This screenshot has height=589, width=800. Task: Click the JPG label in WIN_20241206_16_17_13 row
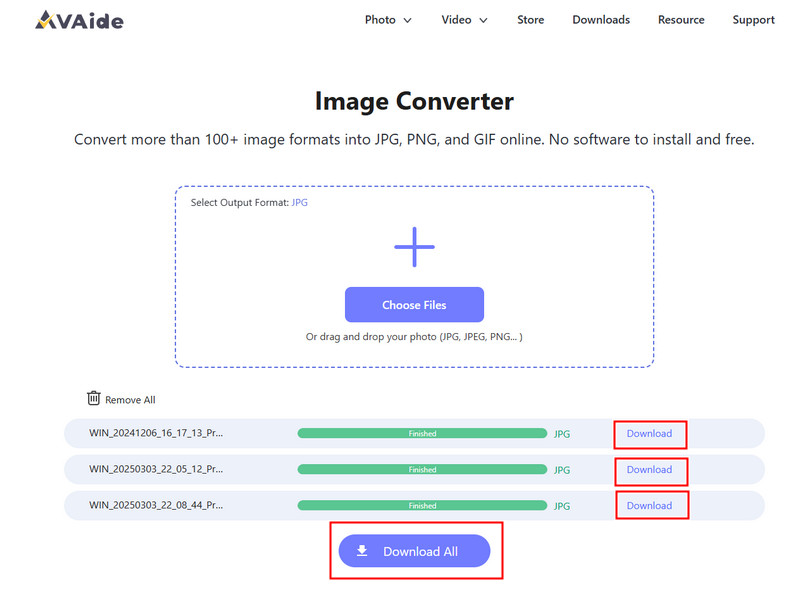[x=562, y=434]
